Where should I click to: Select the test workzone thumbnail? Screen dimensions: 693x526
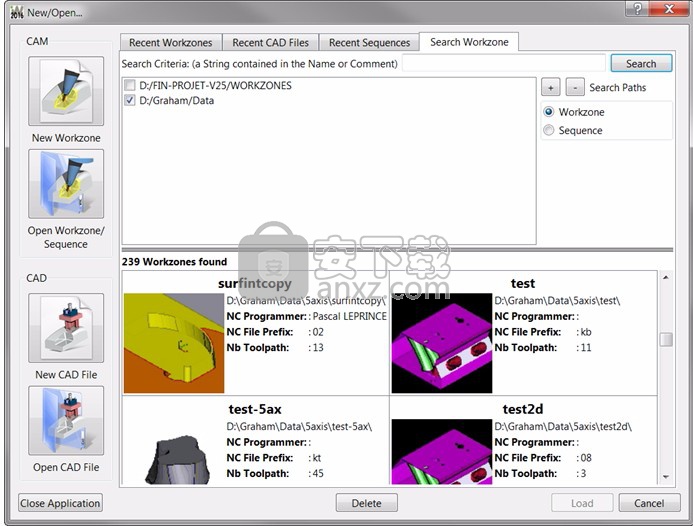(442, 343)
